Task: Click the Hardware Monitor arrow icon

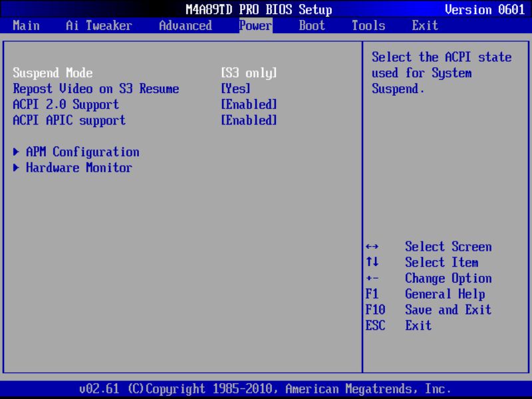Action: pos(15,168)
